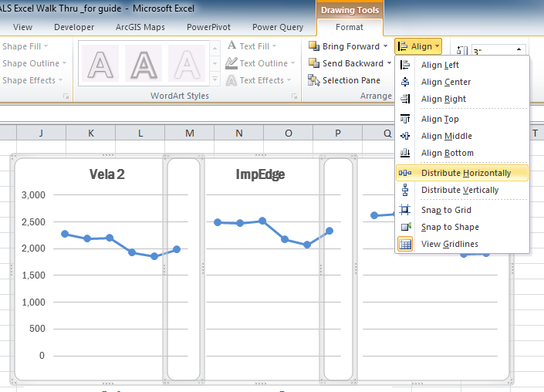Image resolution: width=544 pixels, height=392 pixels.
Task: Choose Align Left menu item
Action: (x=462, y=65)
